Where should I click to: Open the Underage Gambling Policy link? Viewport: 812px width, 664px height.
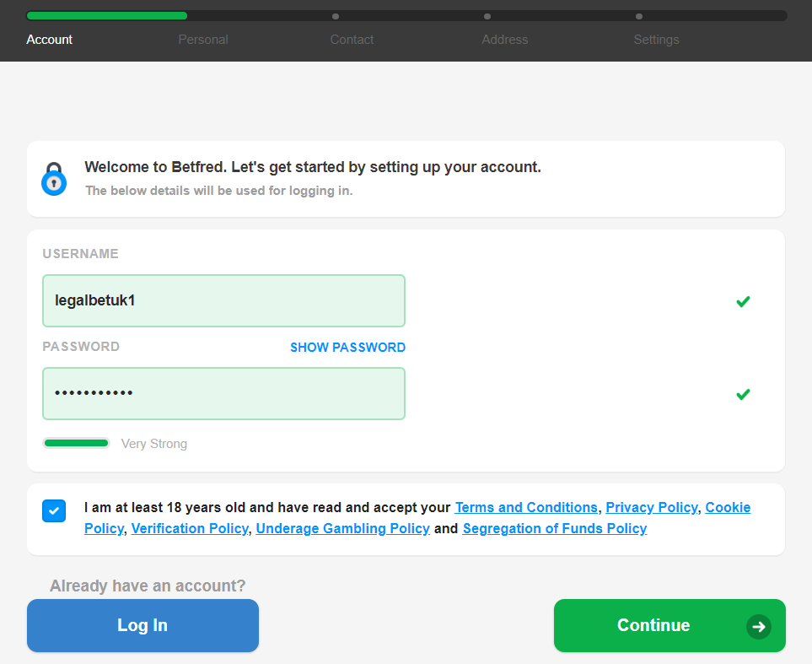(x=343, y=529)
